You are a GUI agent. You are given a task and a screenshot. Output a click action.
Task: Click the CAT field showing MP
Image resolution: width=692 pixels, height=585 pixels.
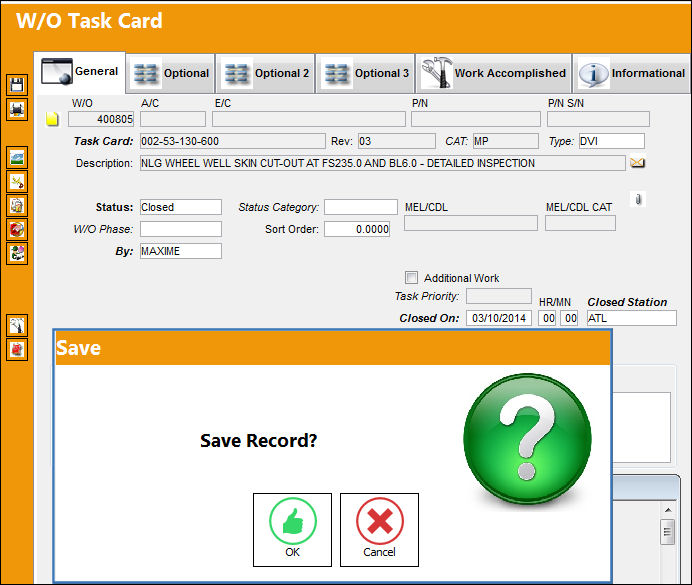pos(506,141)
